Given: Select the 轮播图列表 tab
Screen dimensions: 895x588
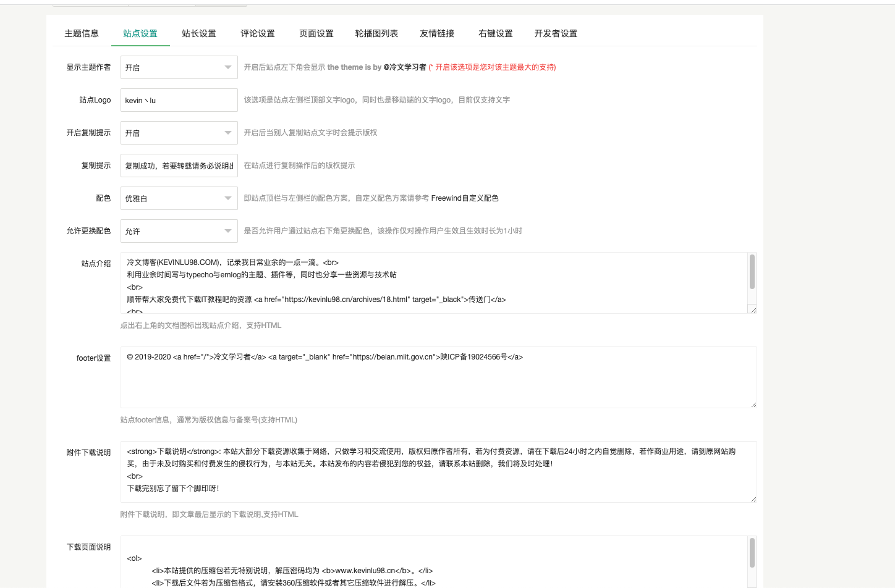Looking at the screenshot, I should (376, 33).
